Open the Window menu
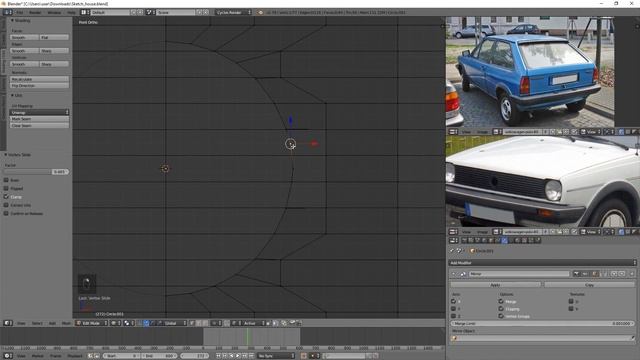The height and width of the screenshot is (360, 640). (x=54, y=12)
